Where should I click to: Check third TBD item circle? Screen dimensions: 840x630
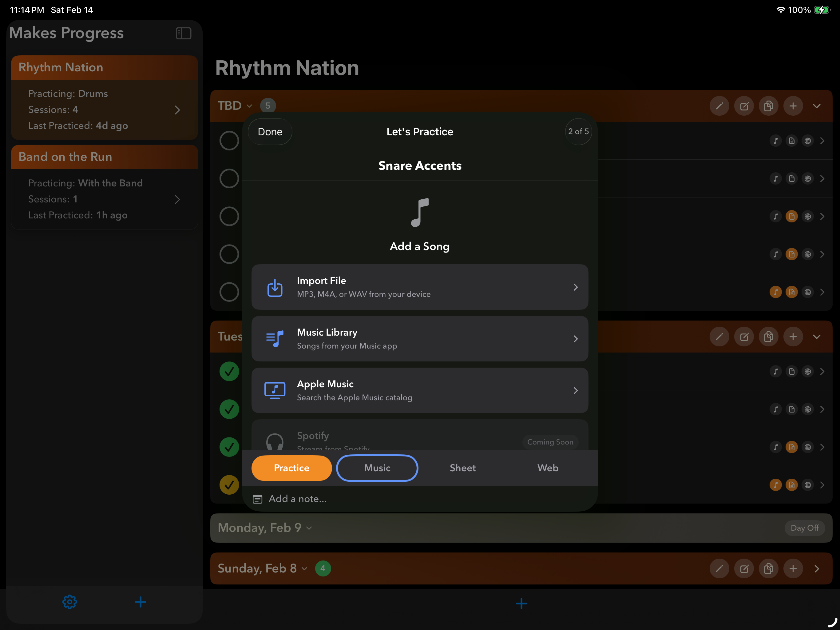click(x=229, y=217)
